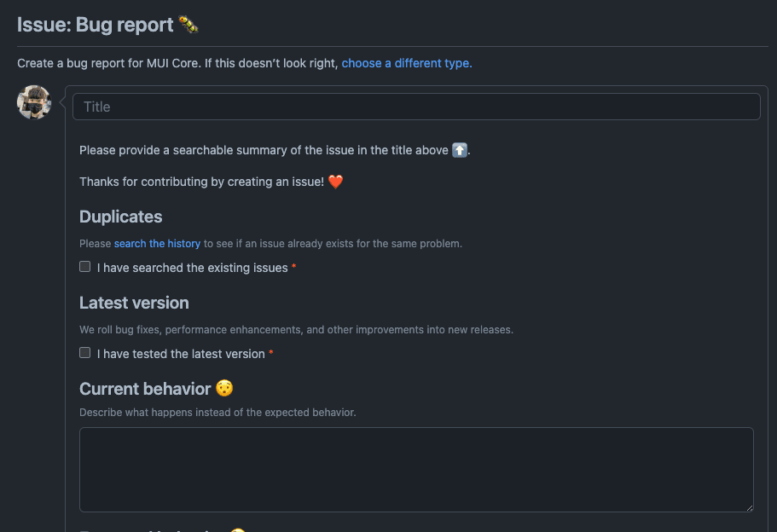
Task: Click the red asterisk after 'existing issues'
Action: pos(294,268)
